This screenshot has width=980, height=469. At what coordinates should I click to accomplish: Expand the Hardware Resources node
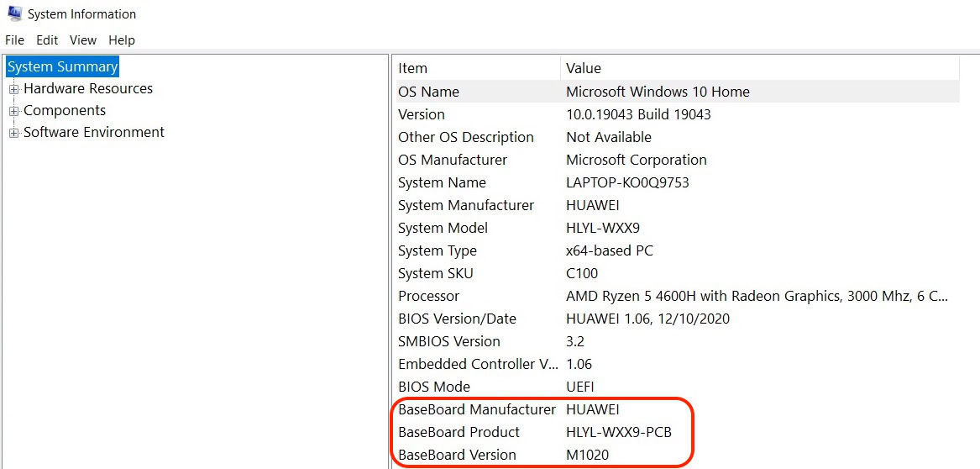13,89
